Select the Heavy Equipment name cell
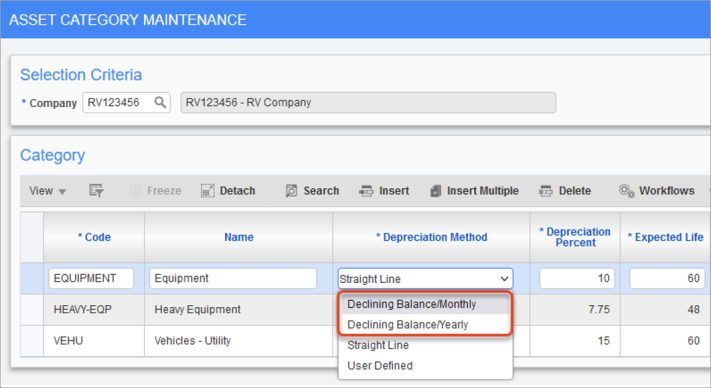Screen dimensions: 711x388 click(239, 310)
